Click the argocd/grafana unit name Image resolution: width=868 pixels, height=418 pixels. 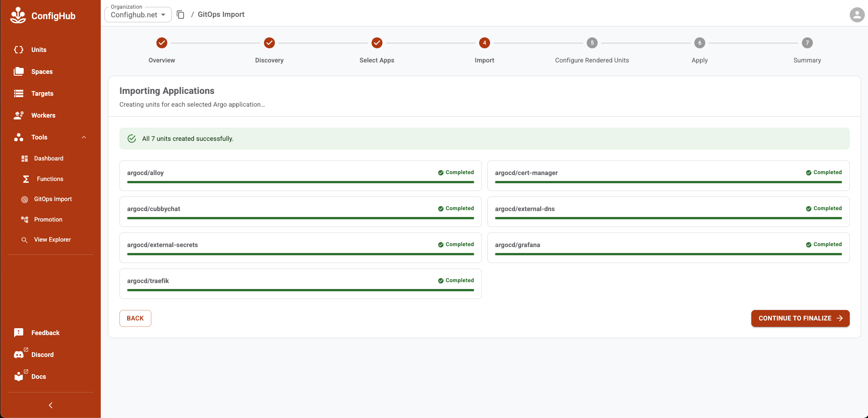click(x=517, y=245)
